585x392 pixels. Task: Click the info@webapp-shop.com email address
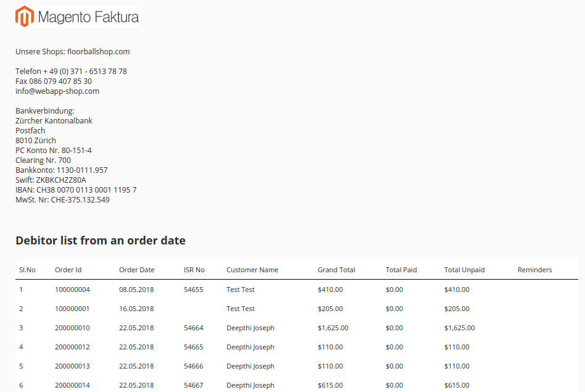pyautogui.click(x=57, y=91)
